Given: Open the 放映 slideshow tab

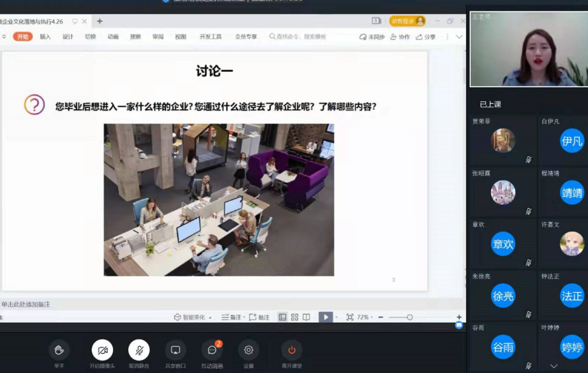Looking at the screenshot, I should [136, 37].
